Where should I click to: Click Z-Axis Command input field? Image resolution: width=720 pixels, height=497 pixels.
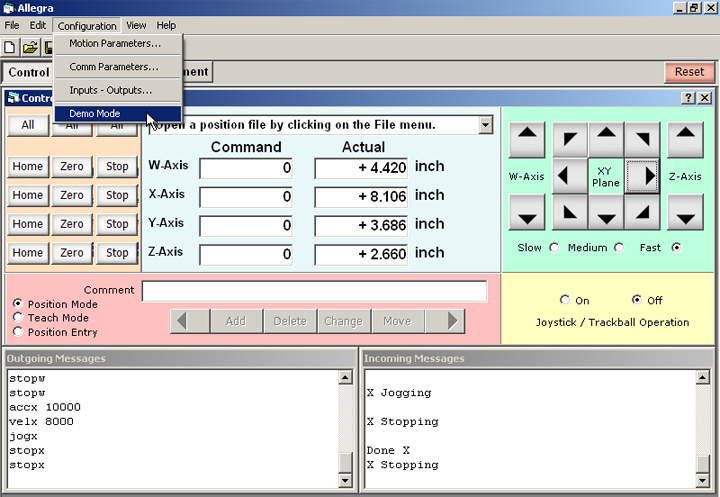(246, 254)
